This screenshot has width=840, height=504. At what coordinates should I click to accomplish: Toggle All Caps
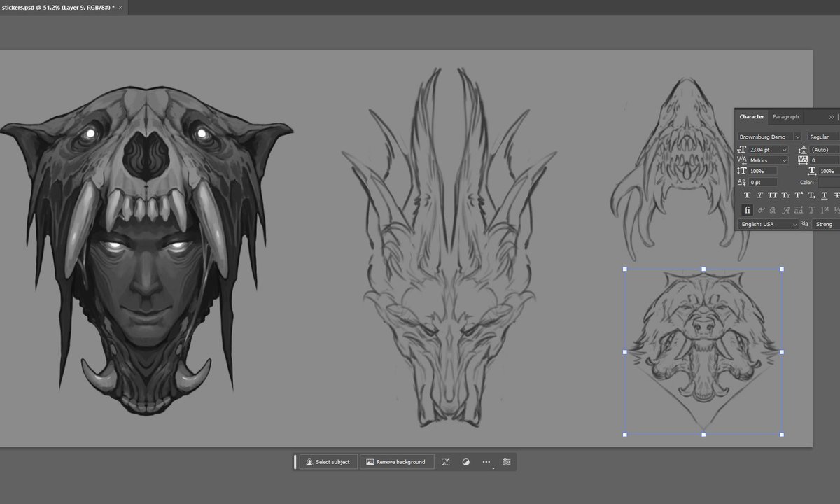coord(773,195)
